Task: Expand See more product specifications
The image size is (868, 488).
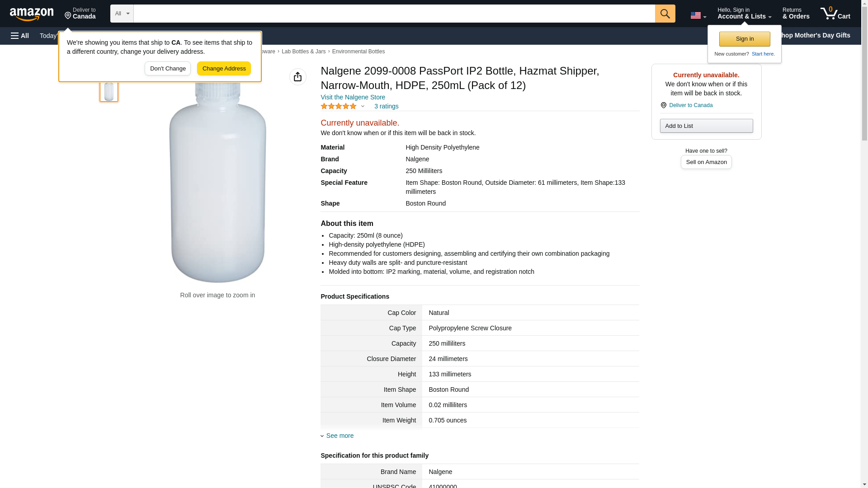Action: click(x=340, y=436)
